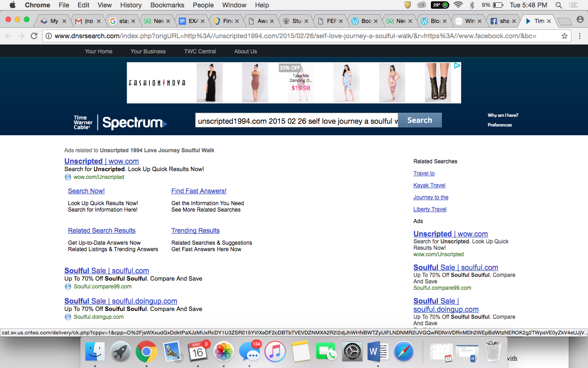Click globe icon beside wow.com/Unscripted
The image size is (588, 368).
(x=68, y=177)
